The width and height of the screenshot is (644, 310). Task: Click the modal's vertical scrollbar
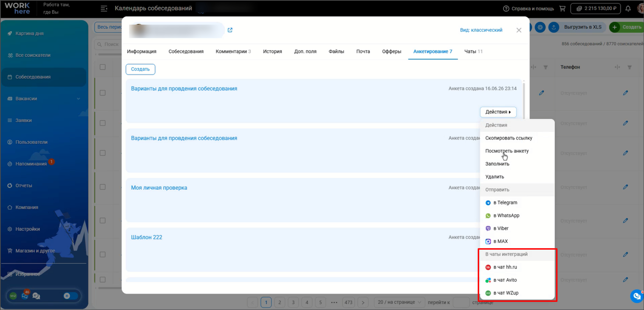pyautogui.click(x=524, y=101)
